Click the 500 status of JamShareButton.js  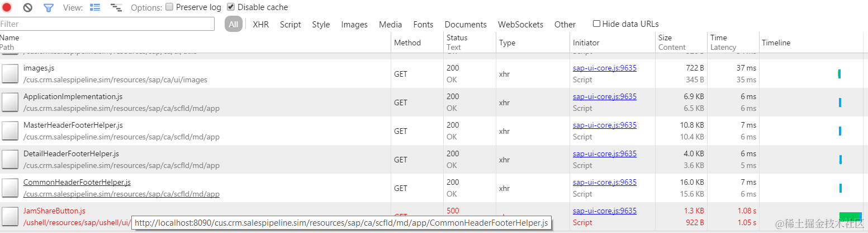click(x=453, y=211)
